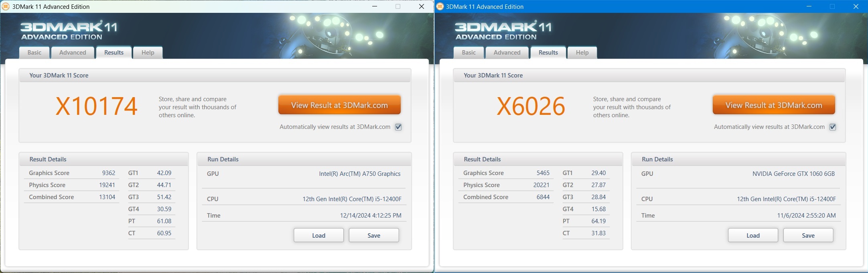Click the time 12/14/2024 4:12:25 PM
Image resolution: width=868 pixels, height=273 pixels.
click(371, 216)
